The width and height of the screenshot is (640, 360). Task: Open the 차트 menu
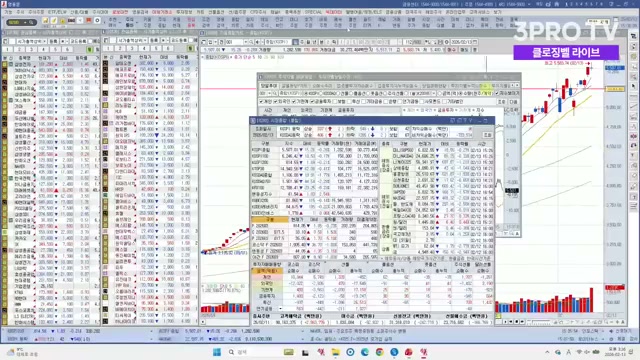pos(200,12)
